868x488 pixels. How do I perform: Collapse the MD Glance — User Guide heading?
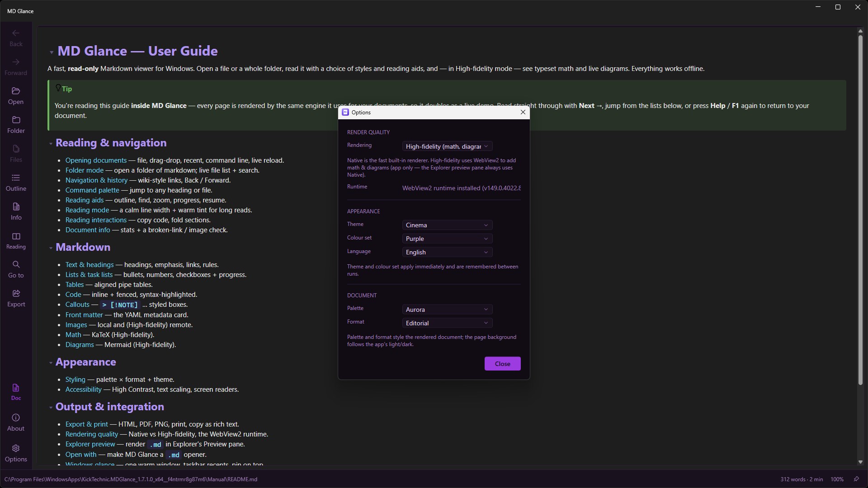pos(52,52)
